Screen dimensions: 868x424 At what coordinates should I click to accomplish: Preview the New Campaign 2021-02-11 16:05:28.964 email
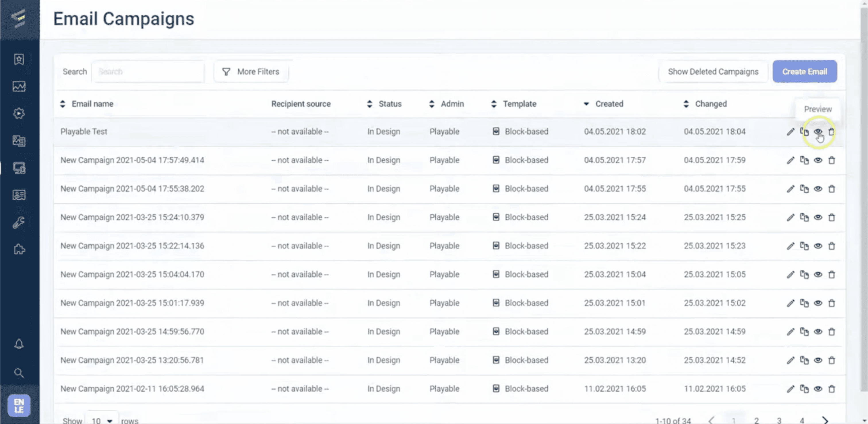818,389
